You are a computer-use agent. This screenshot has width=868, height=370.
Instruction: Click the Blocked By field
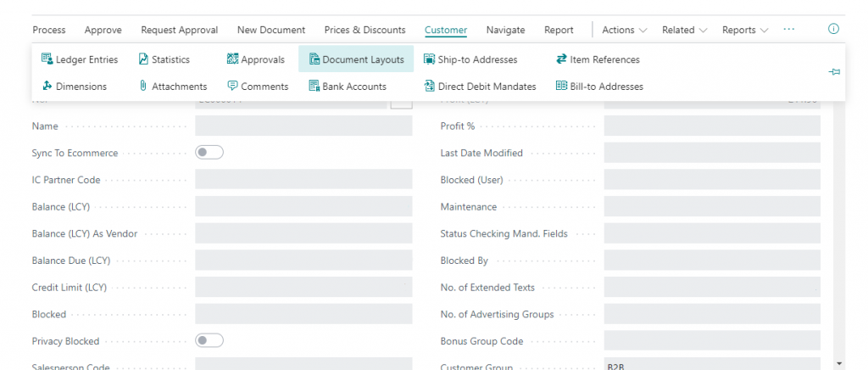pos(712,260)
